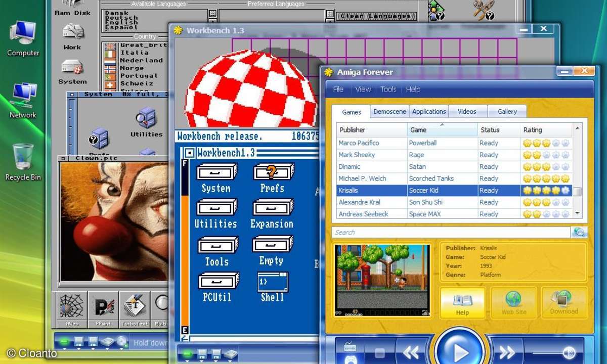Viewport: 607px width, 364px height.
Task: Open the System drawer in Workbench1.3
Action: 216,178
